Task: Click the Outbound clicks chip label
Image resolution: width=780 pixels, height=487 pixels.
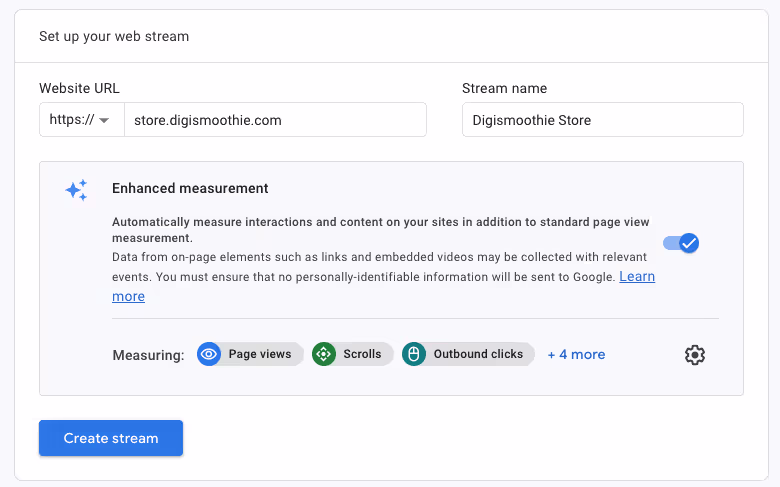Action: (478, 354)
